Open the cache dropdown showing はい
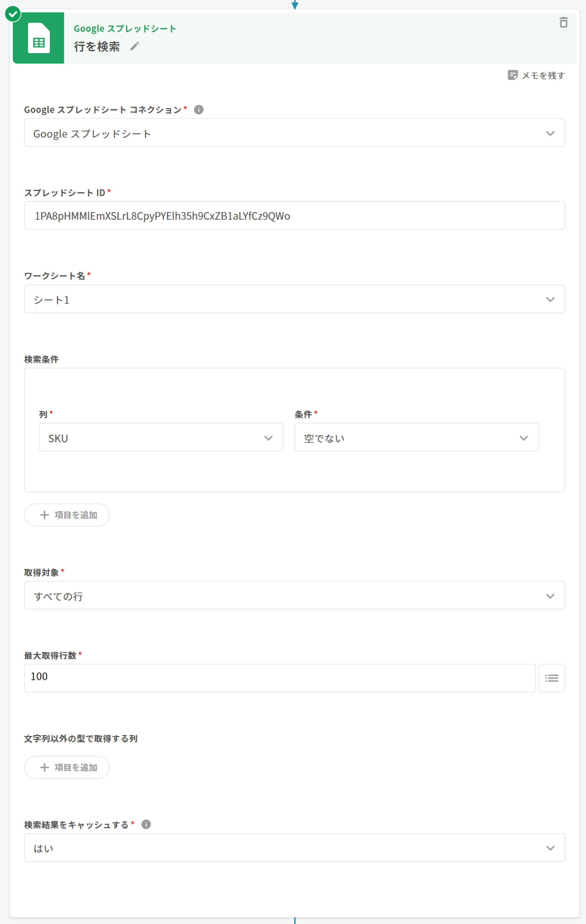 294,848
